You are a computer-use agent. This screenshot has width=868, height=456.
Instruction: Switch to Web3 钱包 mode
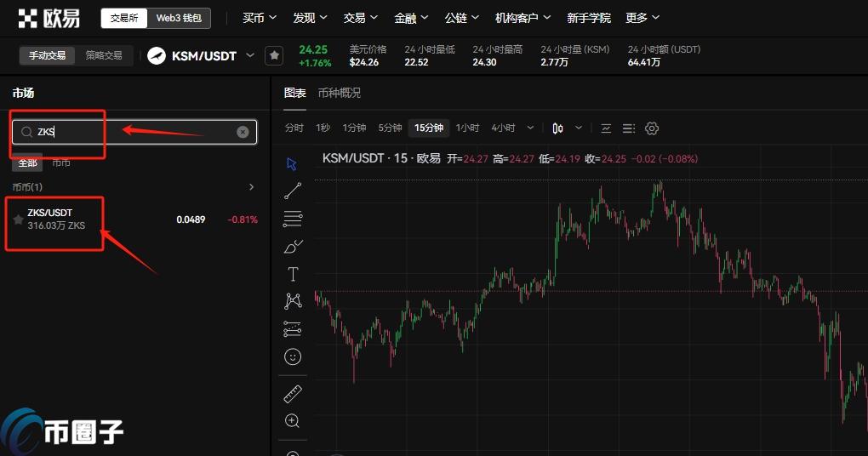pos(179,18)
